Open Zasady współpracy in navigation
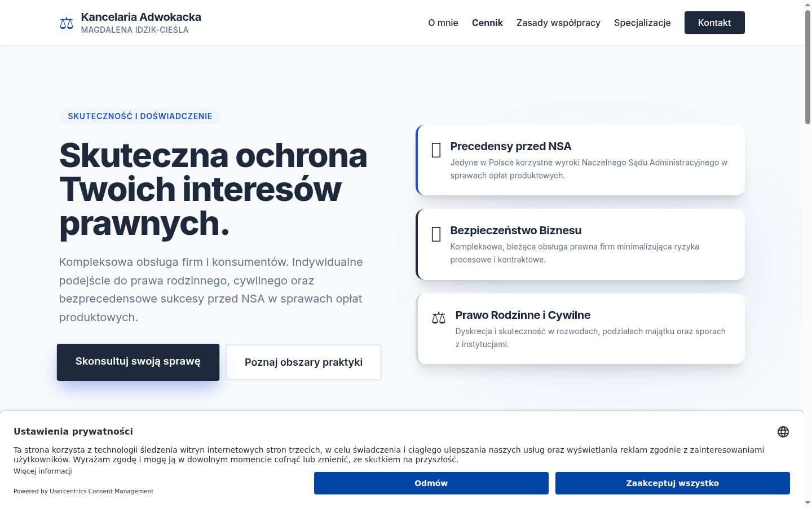This screenshot has height=508, width=812. click(558, 23)
